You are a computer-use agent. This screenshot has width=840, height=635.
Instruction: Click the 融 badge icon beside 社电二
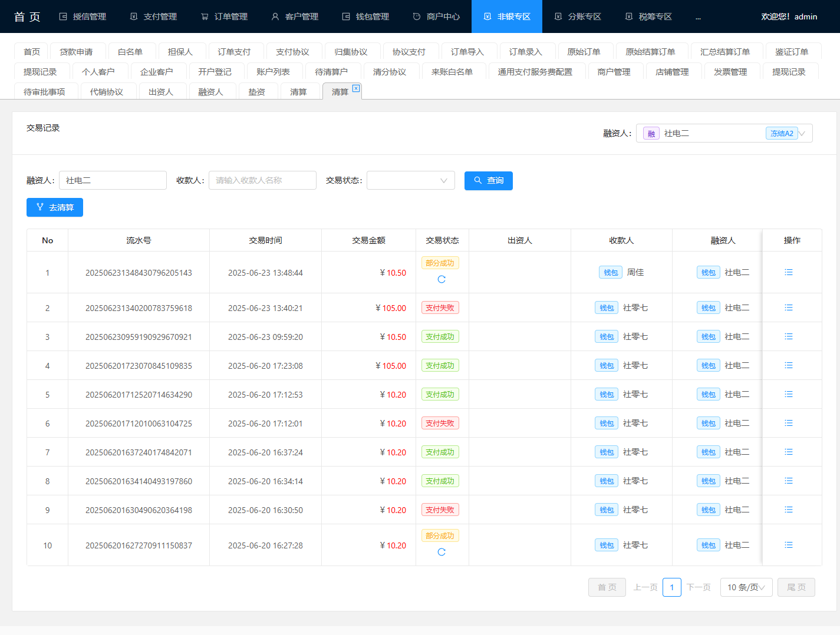click(651, 134)
